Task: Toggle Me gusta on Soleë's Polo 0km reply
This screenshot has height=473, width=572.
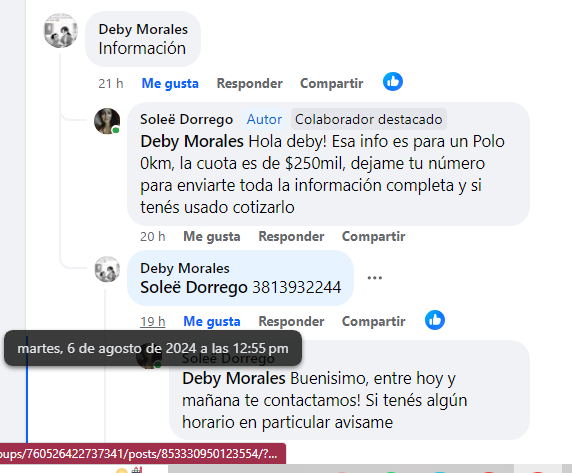Action: pos(212,236)
